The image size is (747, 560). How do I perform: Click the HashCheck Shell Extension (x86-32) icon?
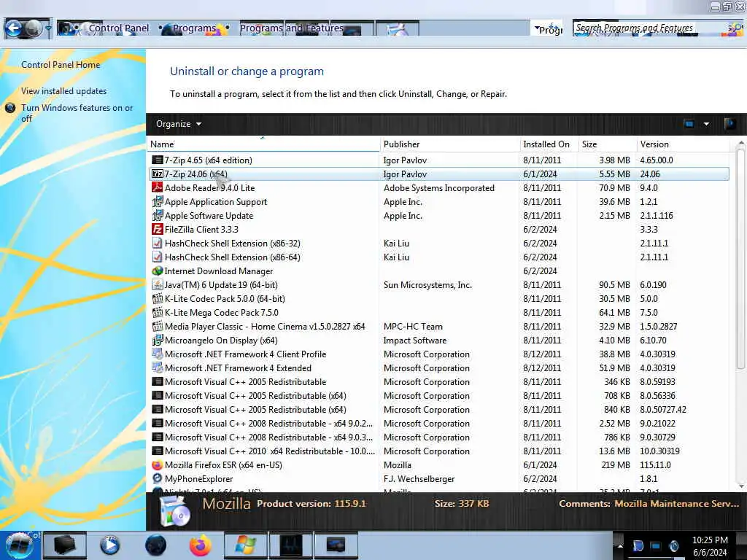click(x=157, y=243)
